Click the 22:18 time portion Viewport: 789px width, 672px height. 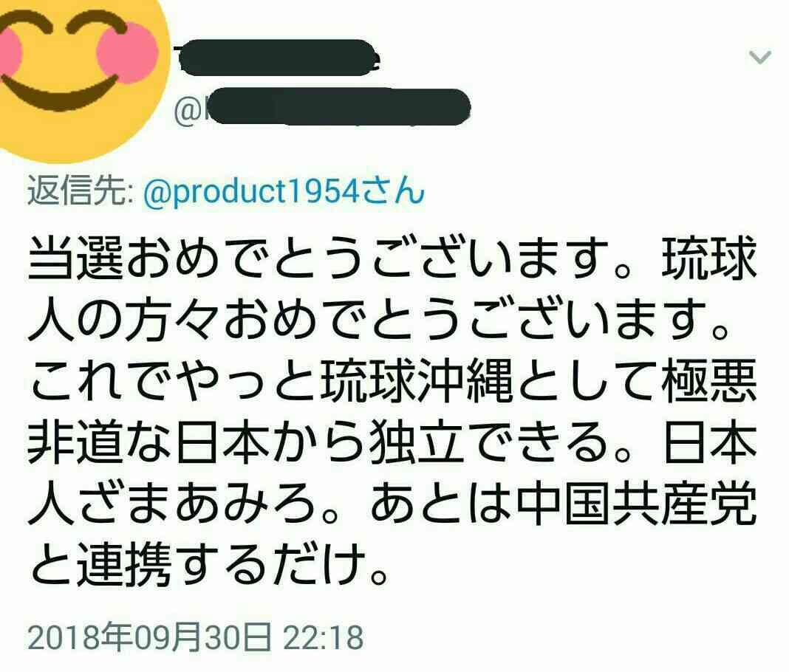pyautogui.click(x=323, y=637)
